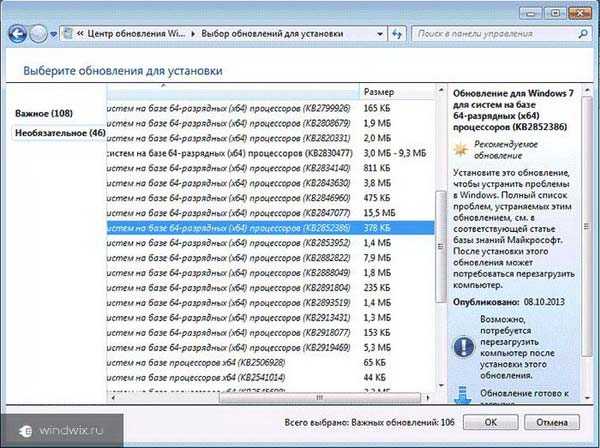The height and width of the screenshot is (448, 600).
Task: Click the list scrollbar up arrow
Action: pyautogui.click(x=441, y=90)
